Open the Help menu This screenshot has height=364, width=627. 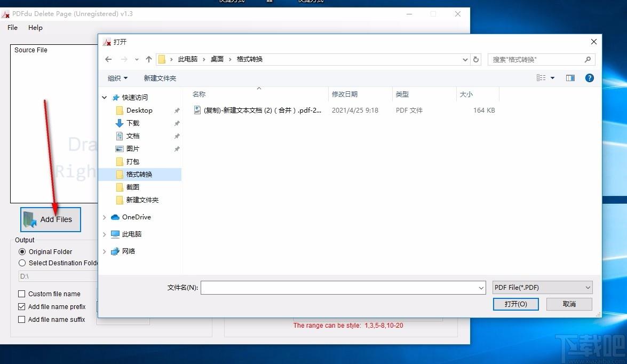[35, 28]
